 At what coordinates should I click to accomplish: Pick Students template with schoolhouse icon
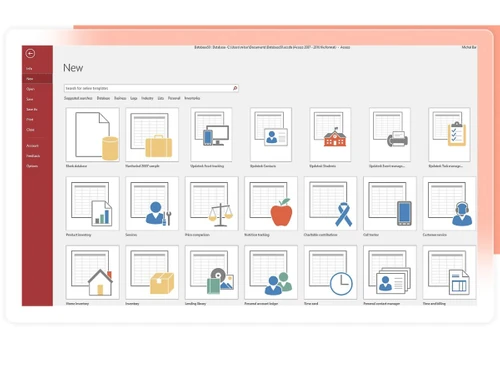tap(330, 134)
